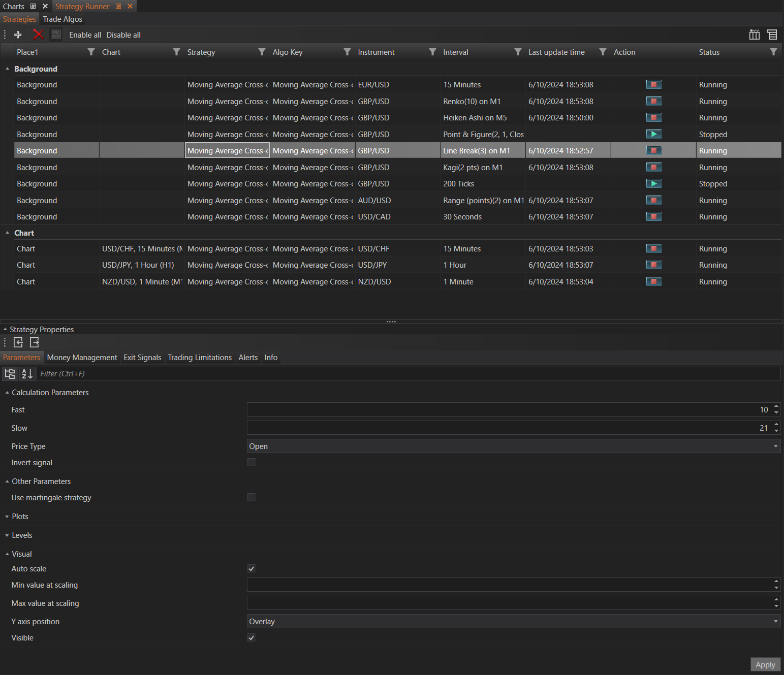Click the add strategy plus icon

(x=18, y=35)
